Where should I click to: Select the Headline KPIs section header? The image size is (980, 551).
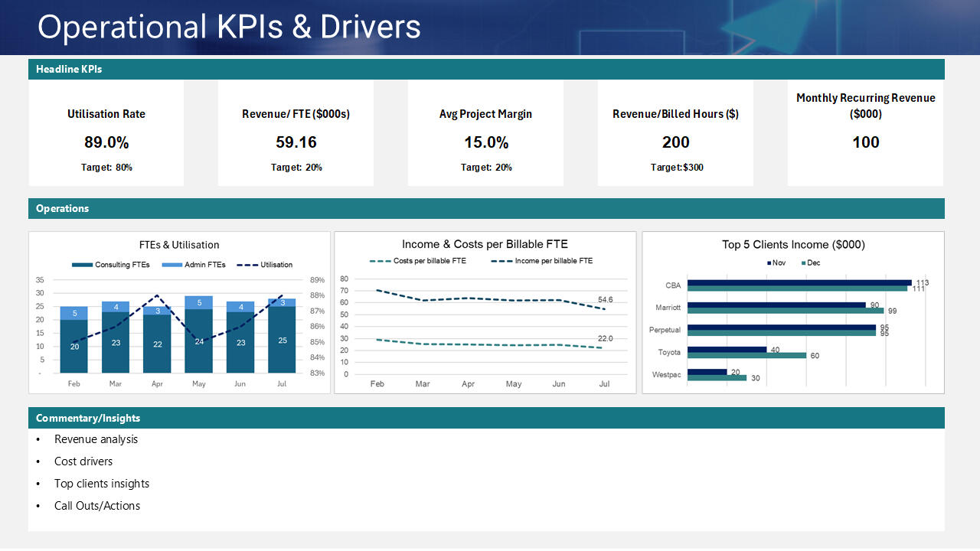pyautogui.click(x=69, y=69)
